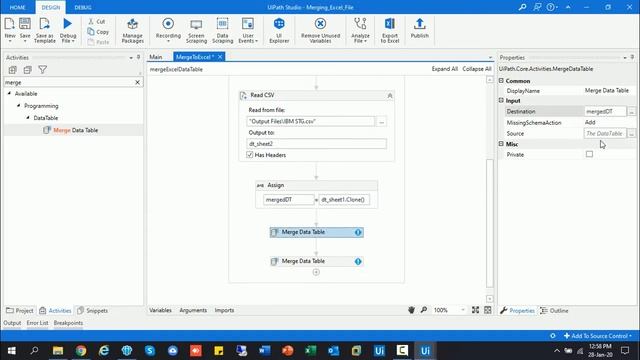Save the workflow with Save icon
This screenshot has width=640, height=360.
[x=25, y=24]
